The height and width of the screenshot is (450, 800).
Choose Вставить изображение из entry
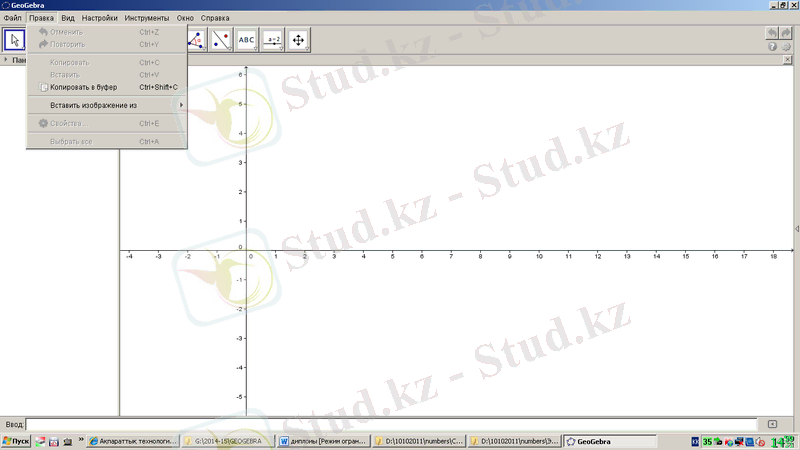(x=107, y=105)
